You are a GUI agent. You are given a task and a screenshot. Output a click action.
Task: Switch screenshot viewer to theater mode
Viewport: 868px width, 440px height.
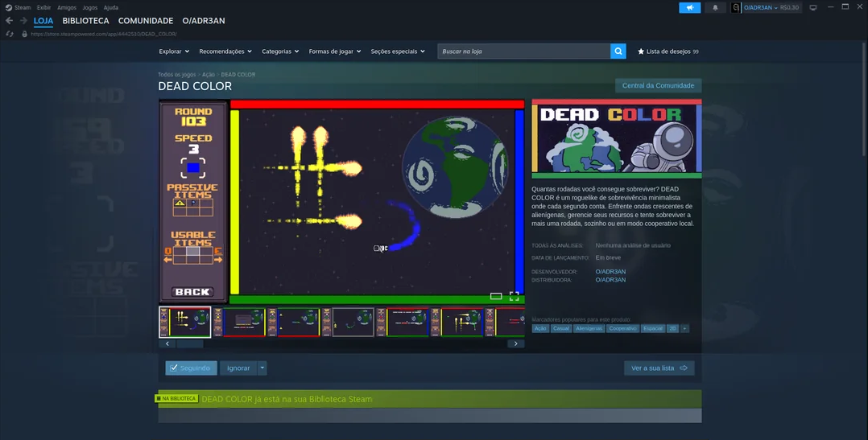496,296
